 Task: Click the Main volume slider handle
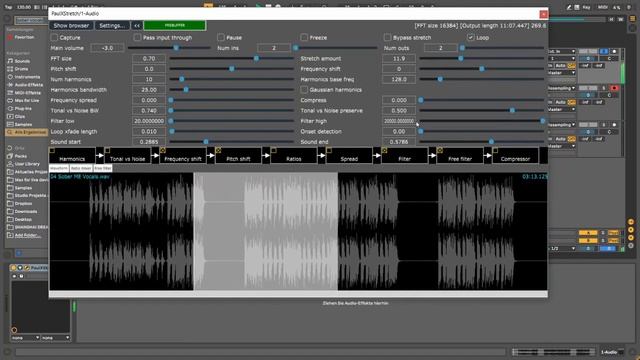click(x=176, y=48)
